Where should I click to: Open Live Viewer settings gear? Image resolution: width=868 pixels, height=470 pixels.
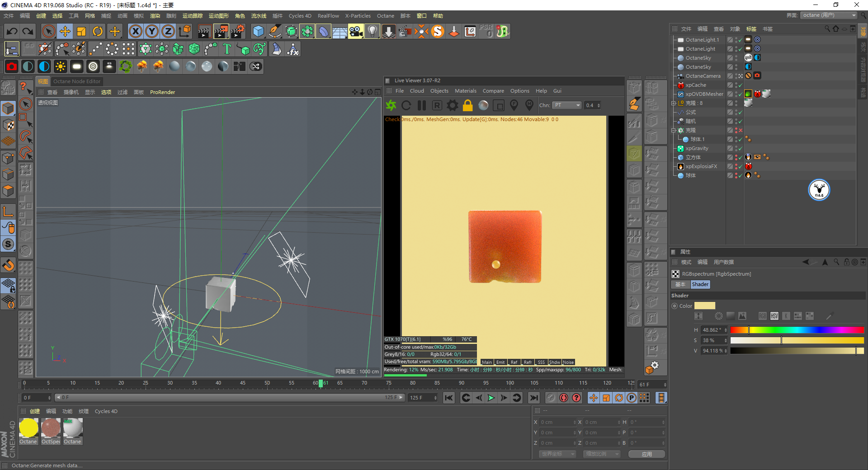(453, 105)
